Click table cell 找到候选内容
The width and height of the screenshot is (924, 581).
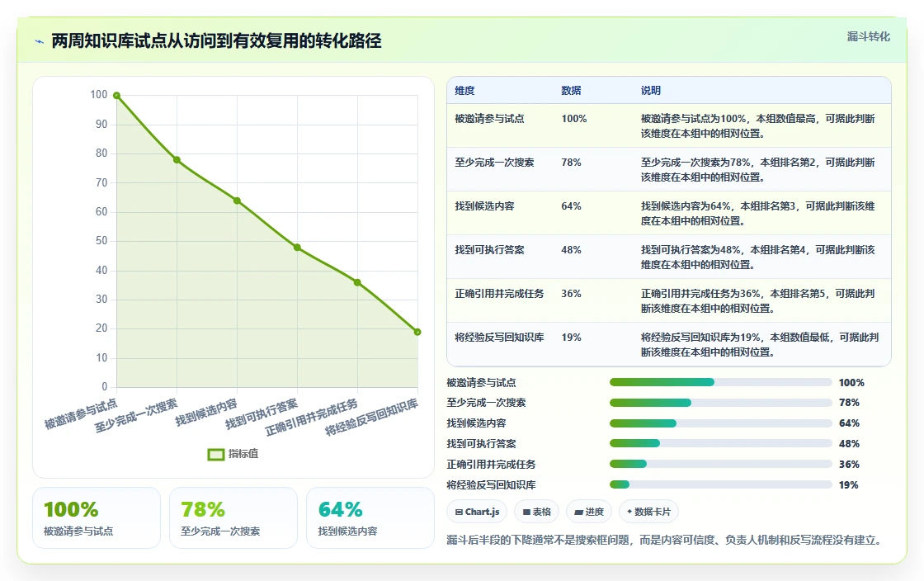click(484, 205)
